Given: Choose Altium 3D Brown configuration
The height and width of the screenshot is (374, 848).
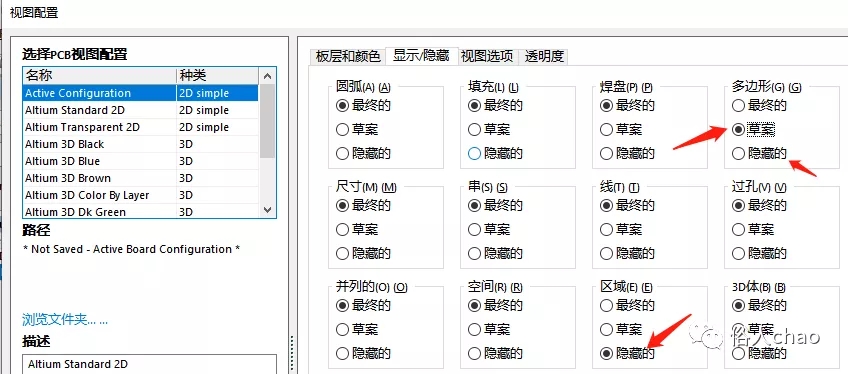Looking at the screenshot, I should tap(141, 178).
